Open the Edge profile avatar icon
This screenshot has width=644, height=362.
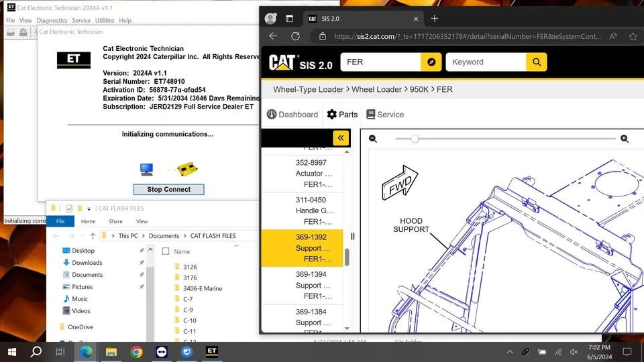270,19
